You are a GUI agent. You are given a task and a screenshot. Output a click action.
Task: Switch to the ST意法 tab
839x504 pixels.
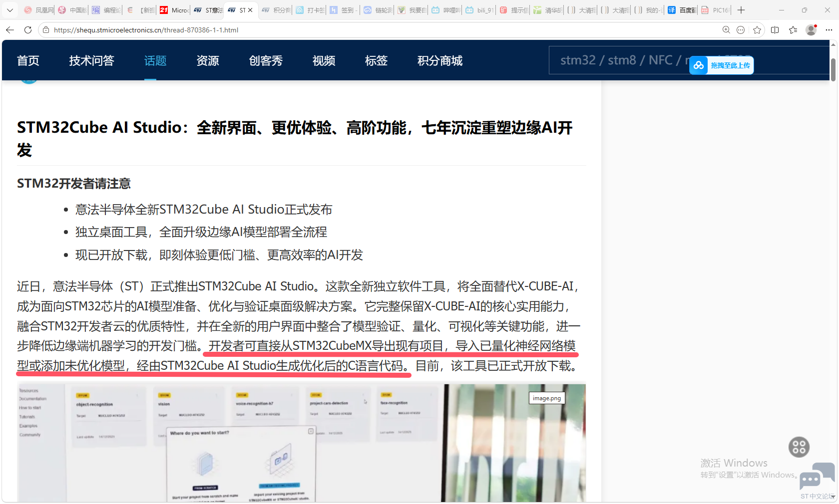click(x=208, y=10)
